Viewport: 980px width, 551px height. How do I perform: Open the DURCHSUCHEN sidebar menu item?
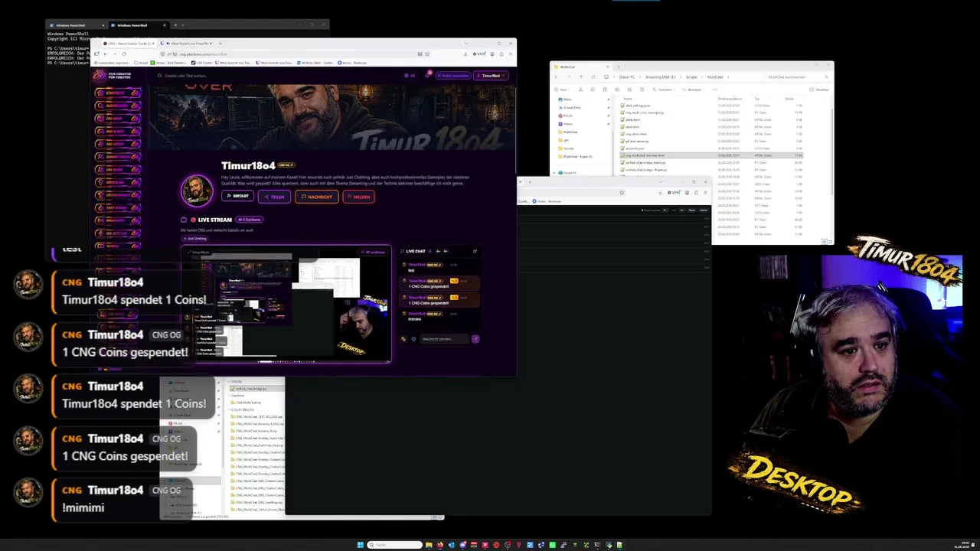click(118, 106)
